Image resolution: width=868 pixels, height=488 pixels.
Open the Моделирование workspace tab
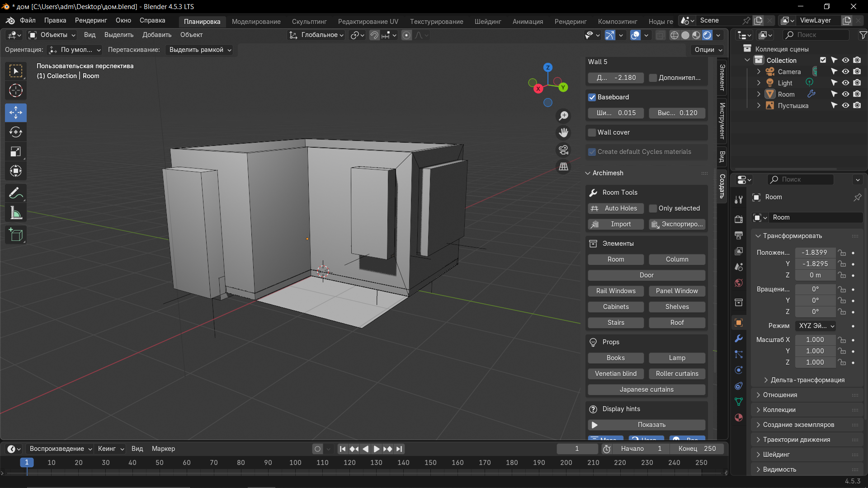(x=256, y=21)
